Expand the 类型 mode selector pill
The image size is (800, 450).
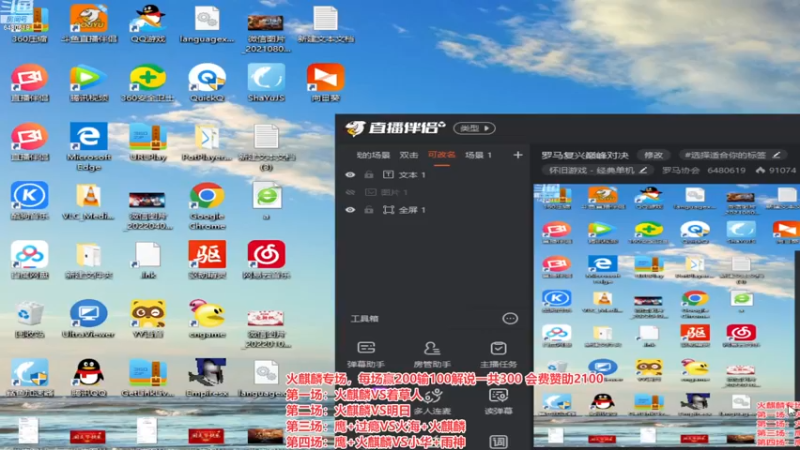coord(474,128)
